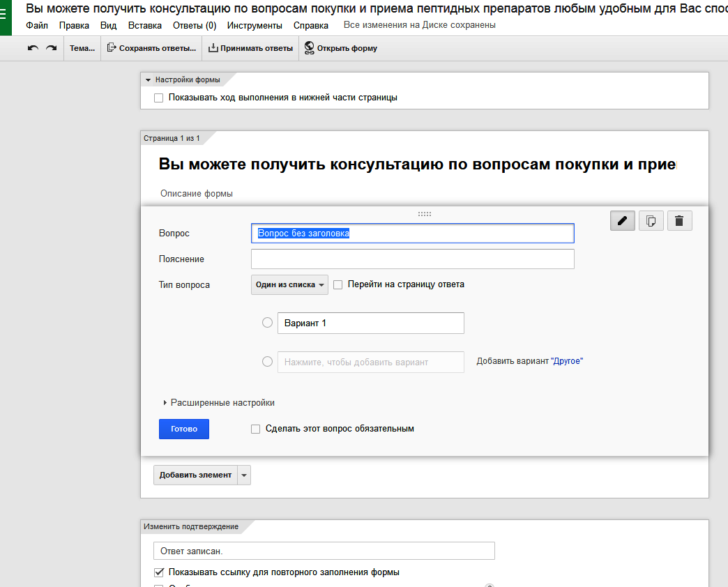
Task: Open the Инструменты menu
Action: click(x=255, y=26)
